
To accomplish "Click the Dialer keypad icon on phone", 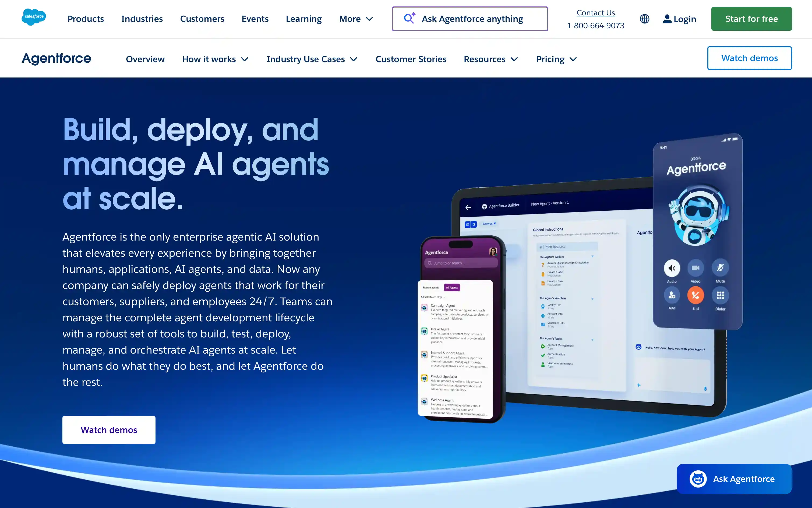I will (720, 295).
